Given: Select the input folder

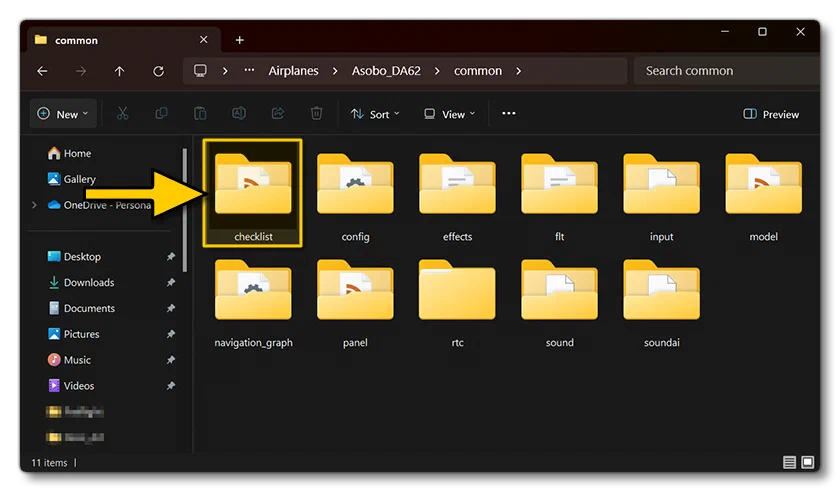Looking at the screenshot, I should [x=662, y=197].
